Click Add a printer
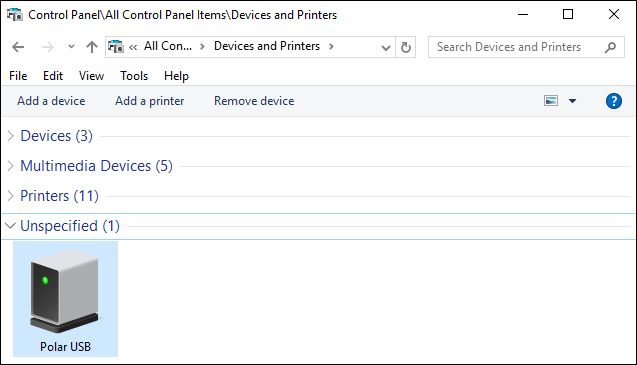Screen dimensions: 637x365 point(150,101)
